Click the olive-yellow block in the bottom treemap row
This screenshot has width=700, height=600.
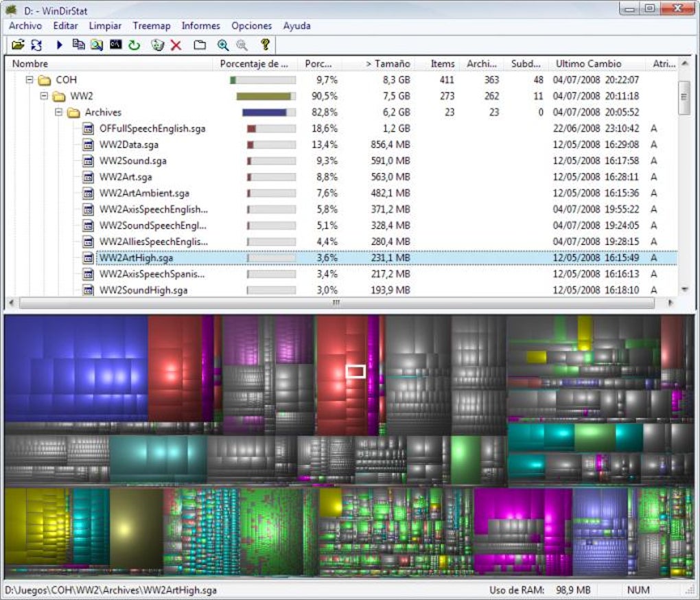(136, 528)
